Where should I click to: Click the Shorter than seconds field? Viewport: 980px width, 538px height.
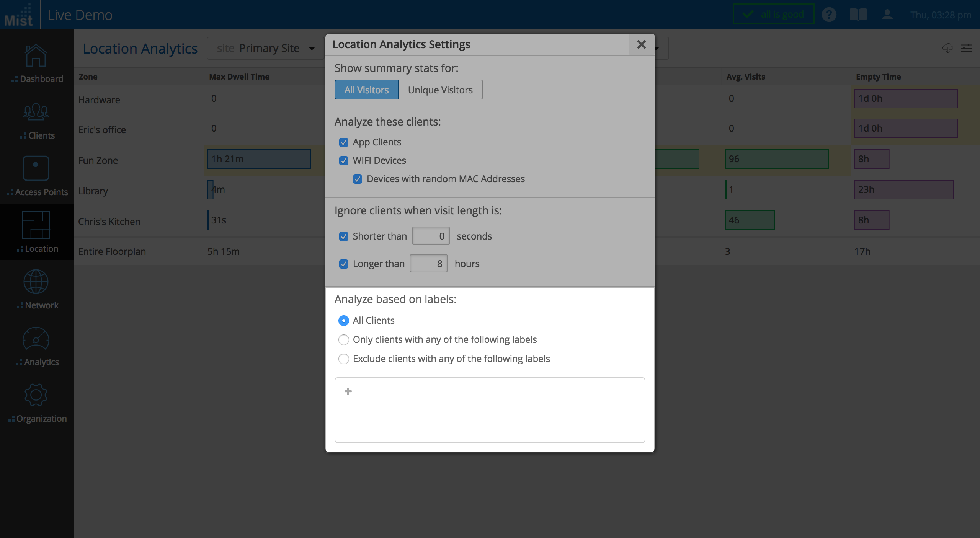tap(431, 236)
